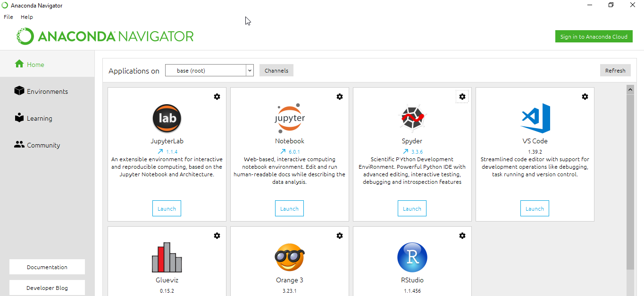Screen dimensions: 644x296
Task: Click the Orange 3 version 3.23.1
Action: pos(290,291)
